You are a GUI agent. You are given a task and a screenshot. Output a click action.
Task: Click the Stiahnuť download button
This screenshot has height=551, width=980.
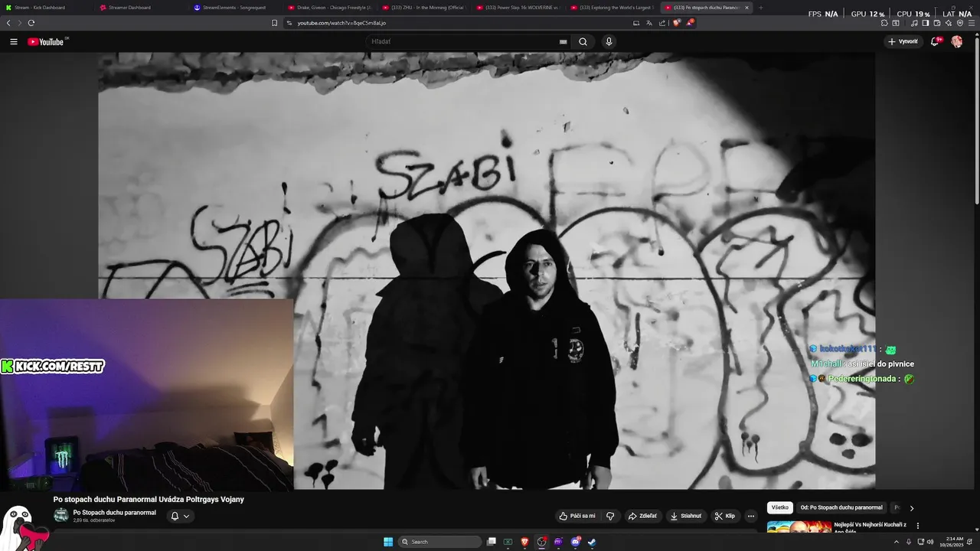tap(686, 516)
